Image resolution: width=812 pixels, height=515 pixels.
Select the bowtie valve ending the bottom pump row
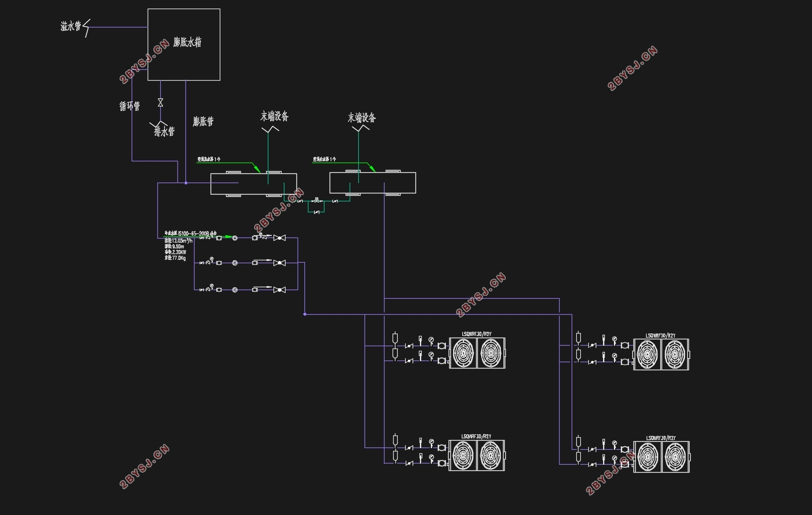279,290
